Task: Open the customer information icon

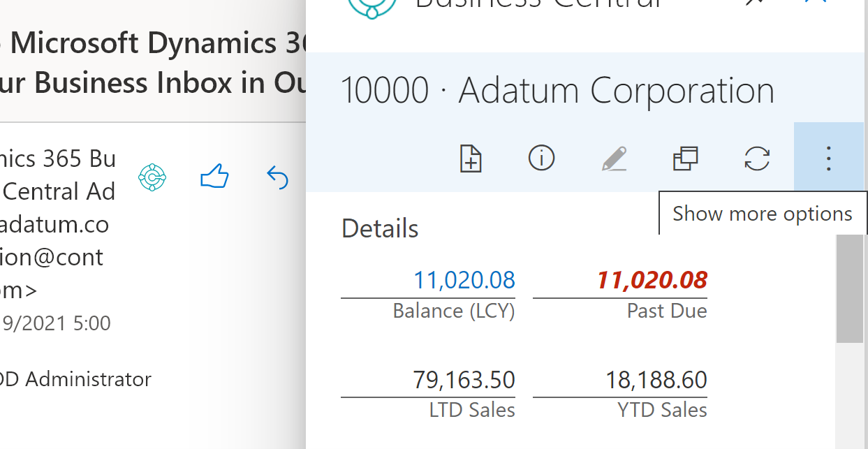Action: coord(541,159)
